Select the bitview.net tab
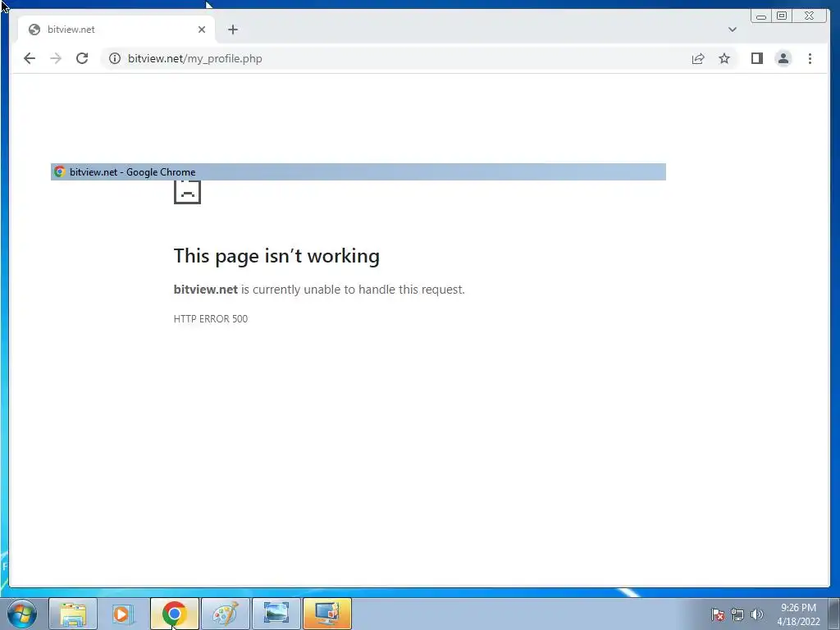 tap(116, 30)
